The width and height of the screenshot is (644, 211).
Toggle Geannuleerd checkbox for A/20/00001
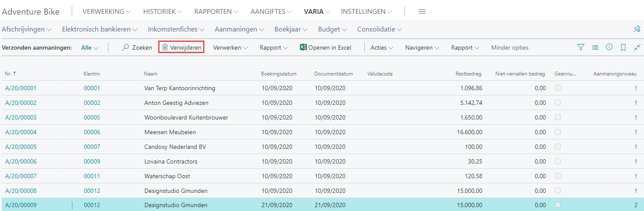coord(558,88)
